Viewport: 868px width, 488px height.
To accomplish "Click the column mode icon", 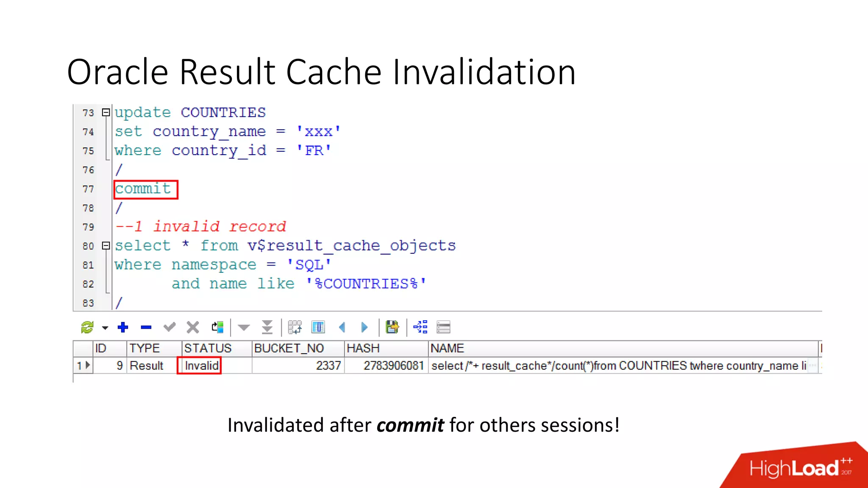I will coord(318,327).
